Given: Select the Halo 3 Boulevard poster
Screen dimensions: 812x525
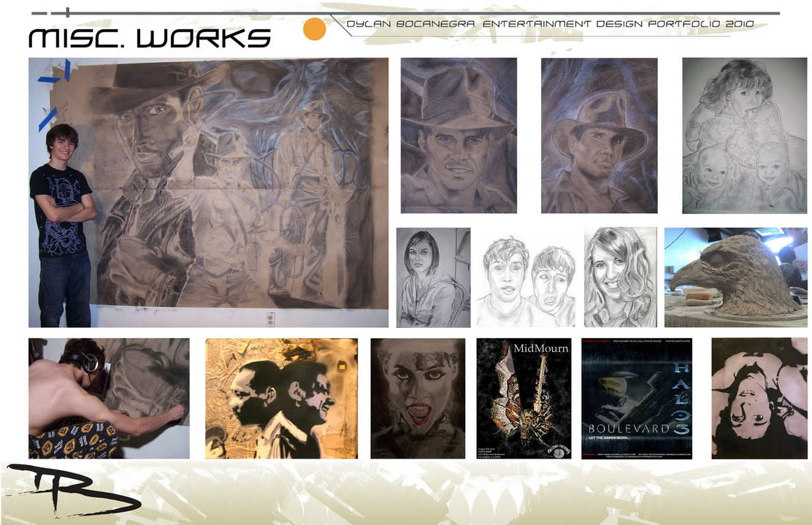Looking at the screenshot, I should pyautogui.click(x=637, y=398).
